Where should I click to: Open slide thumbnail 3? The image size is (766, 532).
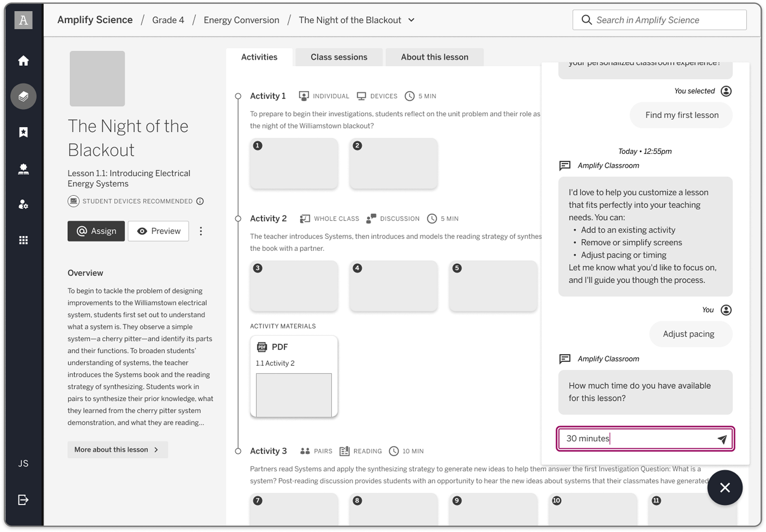[x=294, y=286]
